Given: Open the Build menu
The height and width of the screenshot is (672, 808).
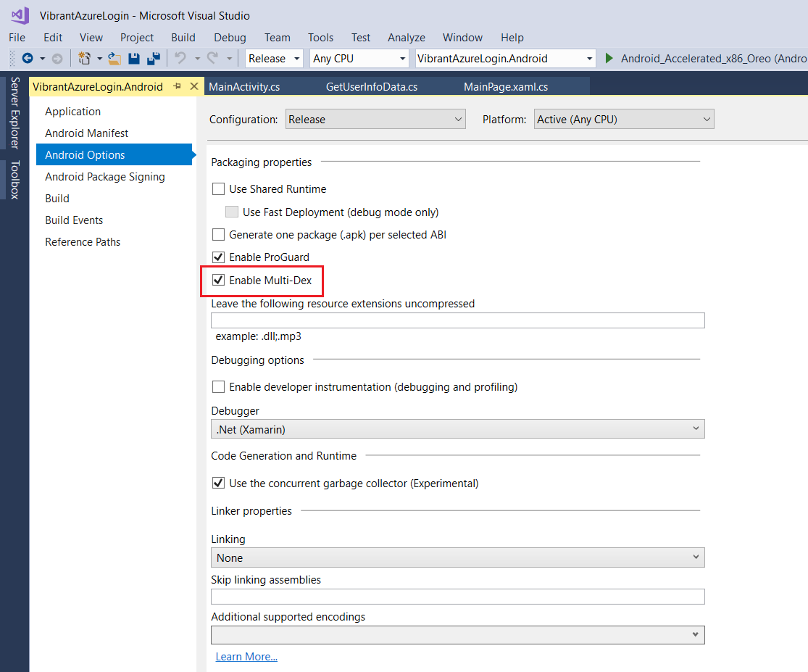Looking at the screenshot, I should (x=183, y=38).
